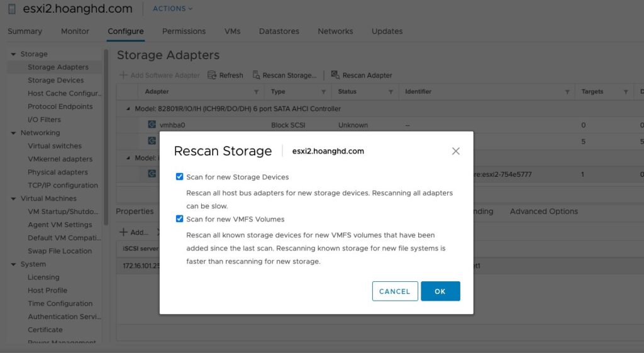This screenshot has width=644, height=353.
Task: Open the Updates tab
Action: [x=387, y=31]
